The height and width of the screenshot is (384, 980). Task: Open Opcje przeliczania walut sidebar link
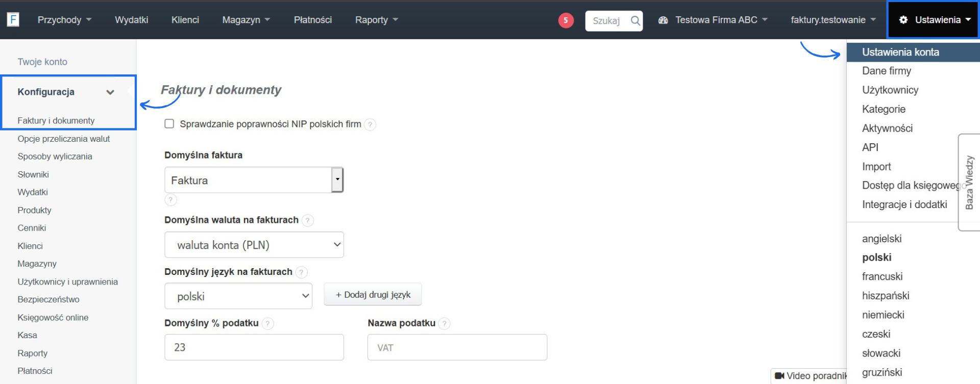64,139
